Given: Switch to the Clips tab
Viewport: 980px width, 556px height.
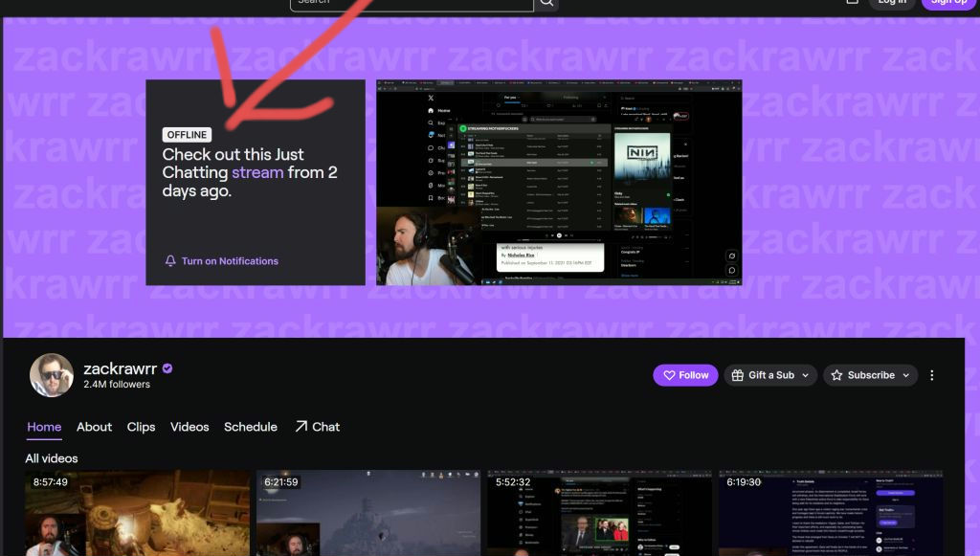Looking at the screenshot, I should coord(142,428).
